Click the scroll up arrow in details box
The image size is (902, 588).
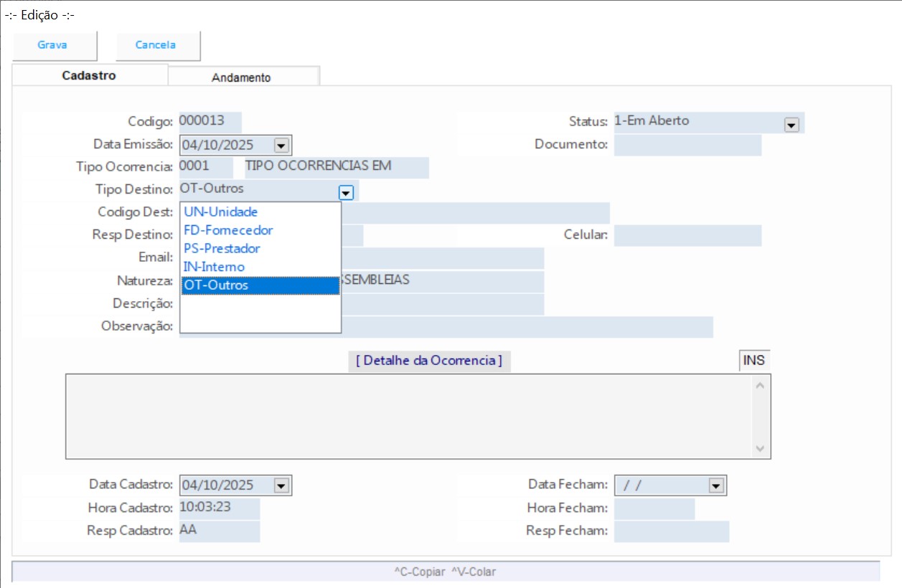pyautogui.click(x=761, y=385)
